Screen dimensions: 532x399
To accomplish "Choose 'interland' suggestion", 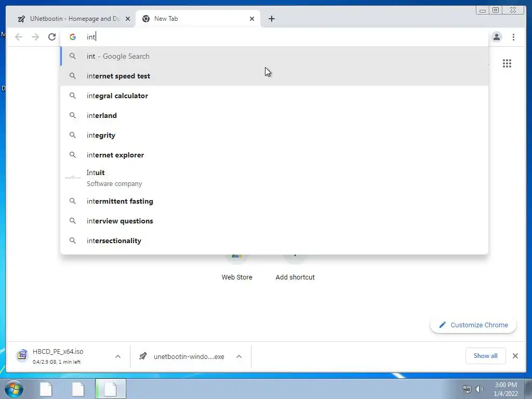I will [274, 115].
